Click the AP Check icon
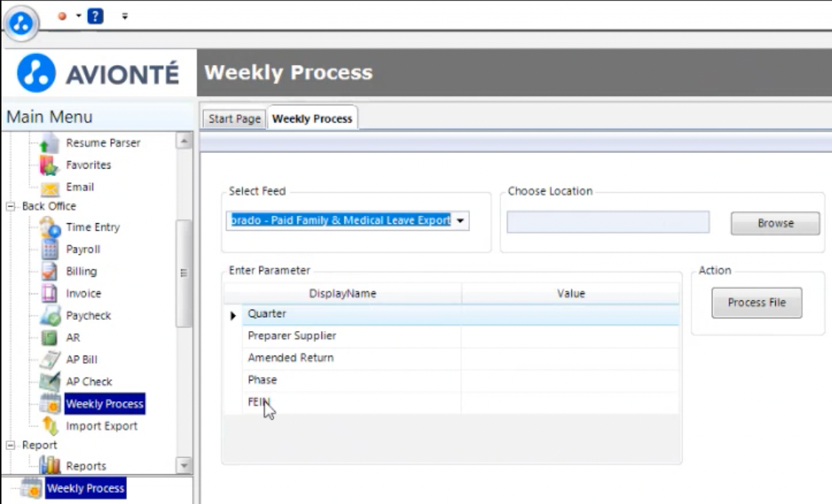This screenshot has width=832, height=504. (x=50, y=382)
